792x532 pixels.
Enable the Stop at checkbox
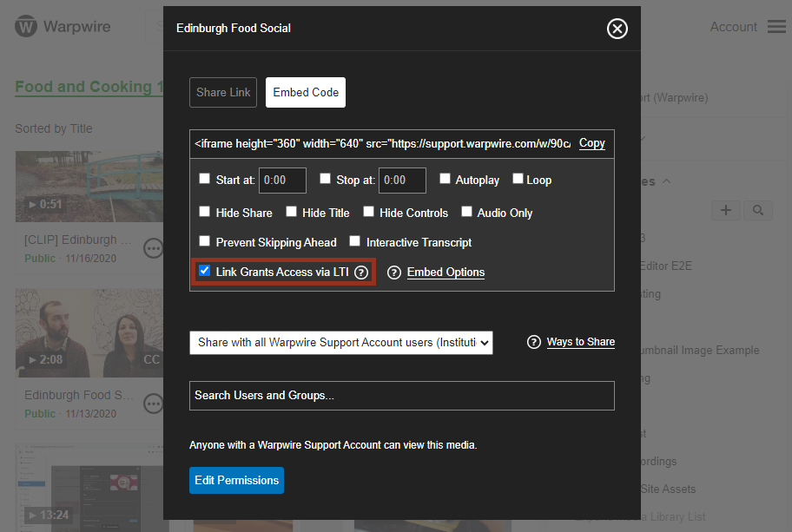[x=326, y=179]
